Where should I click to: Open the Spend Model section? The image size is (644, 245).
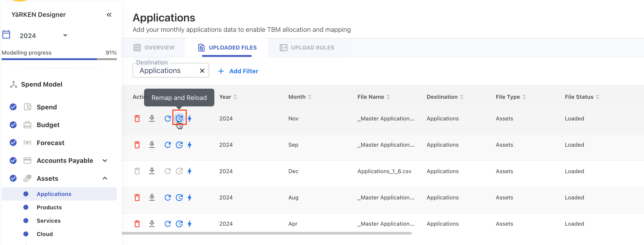pyautogui.click(x=41, y=84)
